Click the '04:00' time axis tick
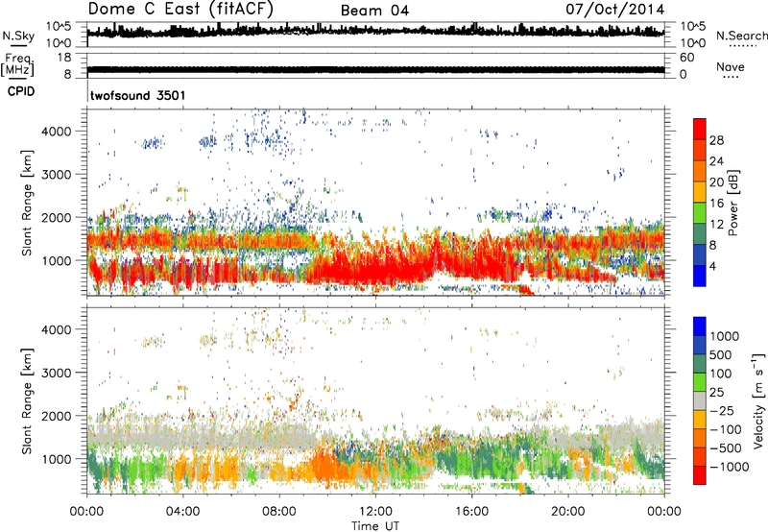Image resolution: width=768 pixels, height=532 pixels. point(182,512)
